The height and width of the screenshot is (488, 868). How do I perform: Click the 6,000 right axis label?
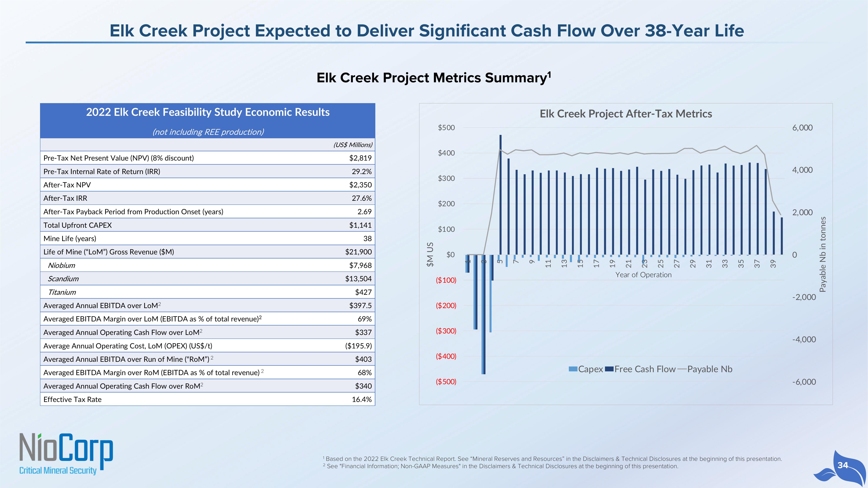pyautogui.click(x=802, y=128)
